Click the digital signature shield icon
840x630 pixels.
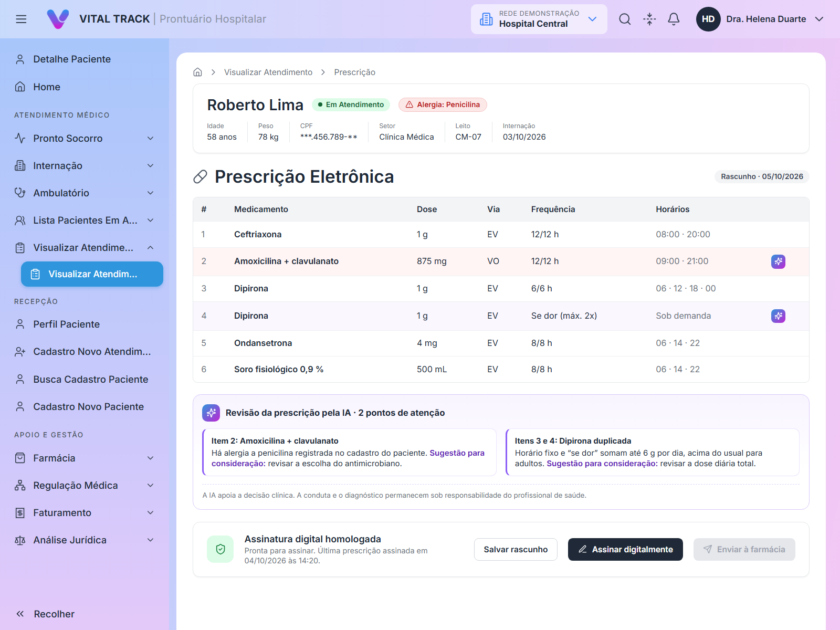click(x=220, y=549)
